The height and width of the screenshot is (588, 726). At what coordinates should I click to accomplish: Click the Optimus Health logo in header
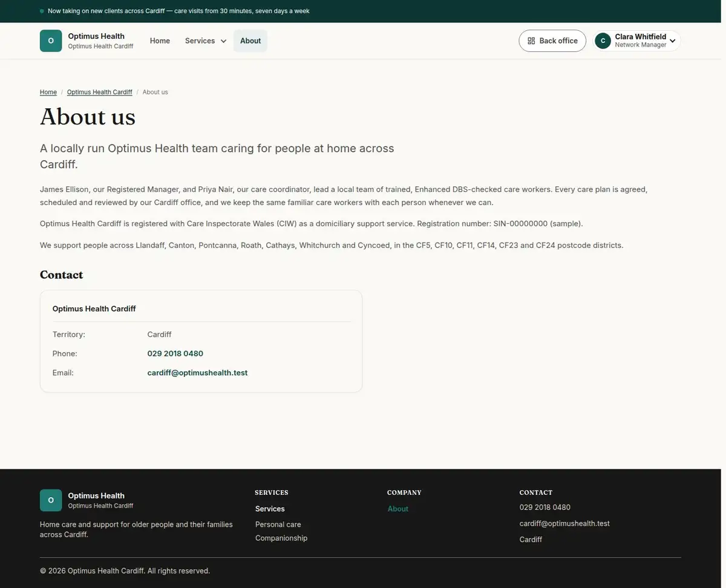pos(51,41)
